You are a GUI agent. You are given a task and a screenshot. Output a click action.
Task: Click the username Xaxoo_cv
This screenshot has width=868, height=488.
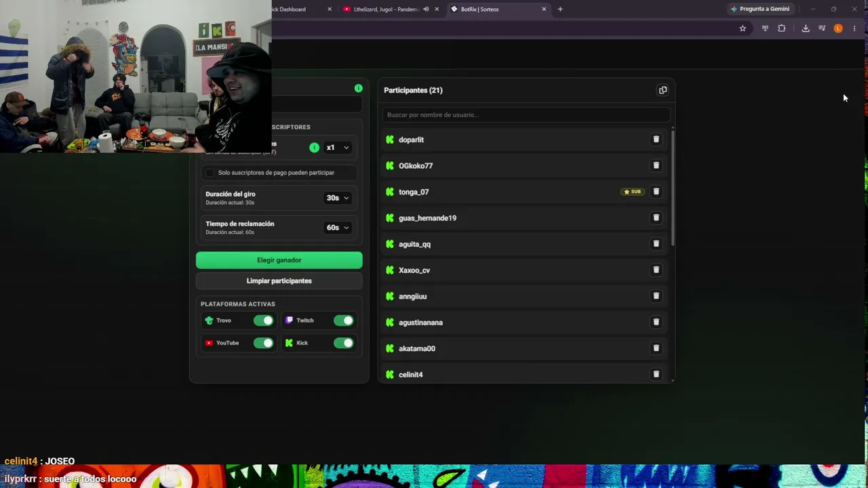[x=414, y=270]
